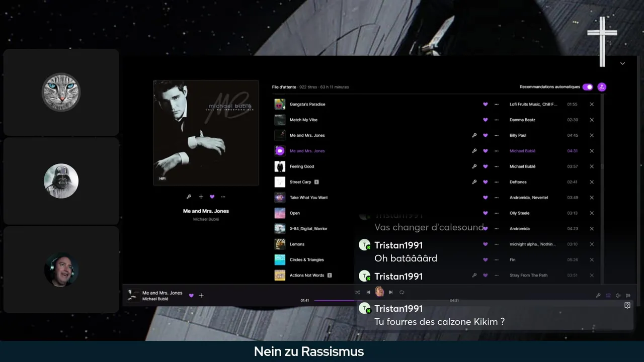The height and width of the screenshot is (362, 644).
Task: Show lyrics for Feeling Good
Action: [474, 166]
